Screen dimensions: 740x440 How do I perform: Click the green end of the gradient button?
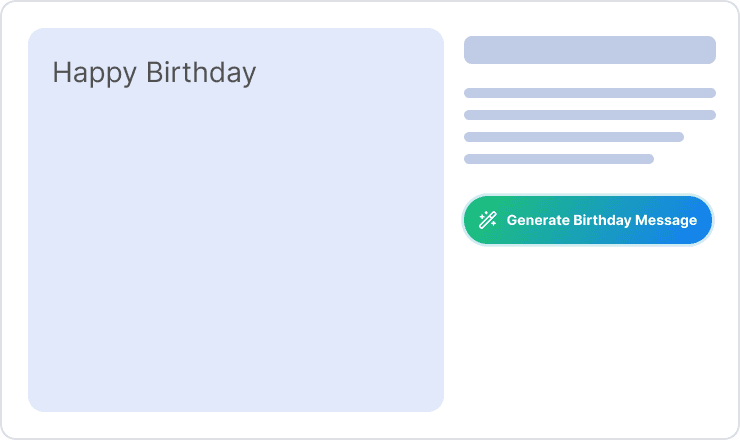(472, 230)
